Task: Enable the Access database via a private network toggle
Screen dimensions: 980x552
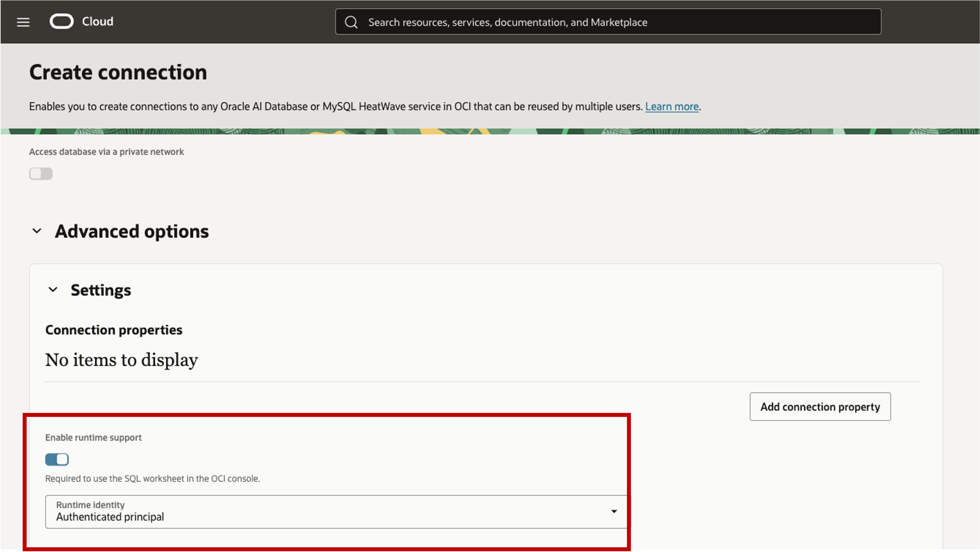Action: coord(41,174)
